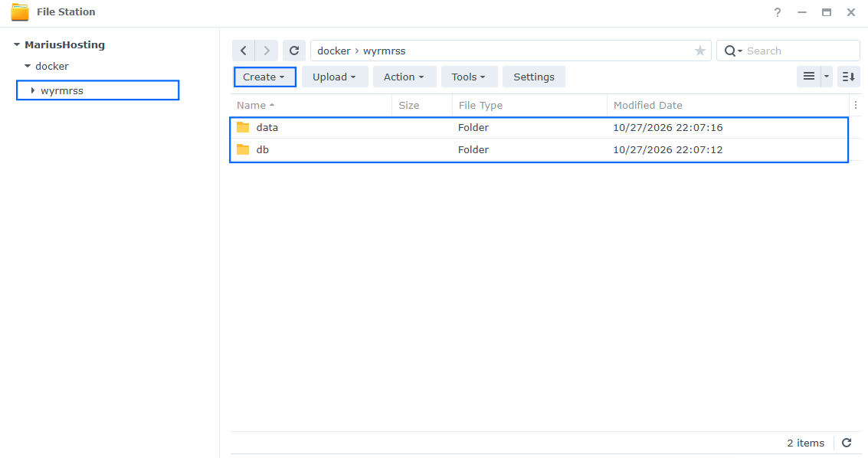The width and height of the screenshot is (868, 458).
Task: Open the Tools dropdown menu
Action: (469, 77)
